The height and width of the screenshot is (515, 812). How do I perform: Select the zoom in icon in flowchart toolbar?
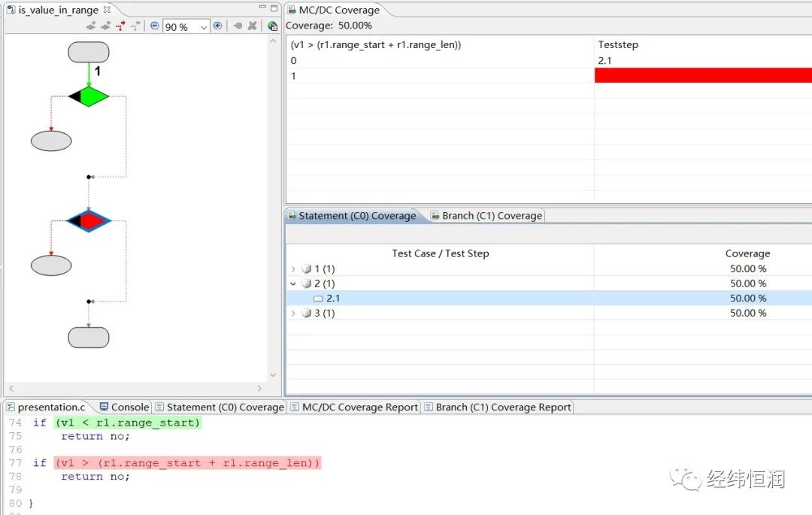pyautogui.click(x=217, y=26)
